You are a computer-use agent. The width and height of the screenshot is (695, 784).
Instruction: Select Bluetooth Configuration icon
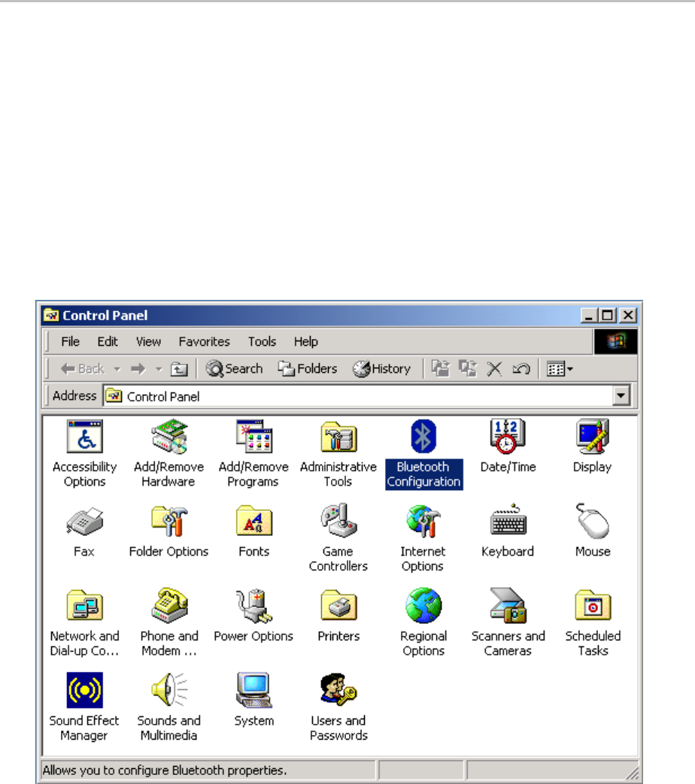(423, 437)
